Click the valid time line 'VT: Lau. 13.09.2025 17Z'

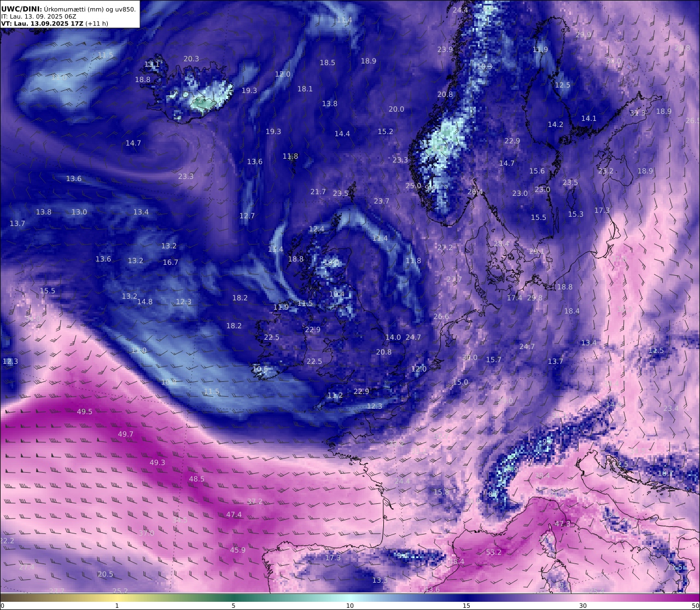[42, 24]
